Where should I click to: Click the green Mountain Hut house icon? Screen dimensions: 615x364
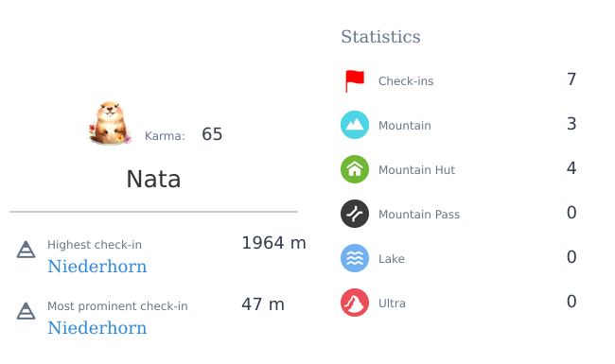[355, 169]
